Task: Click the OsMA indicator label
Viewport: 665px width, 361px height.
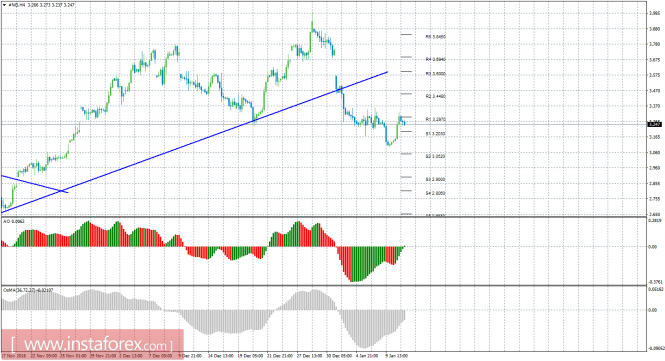Action: (x=28, y=290)
